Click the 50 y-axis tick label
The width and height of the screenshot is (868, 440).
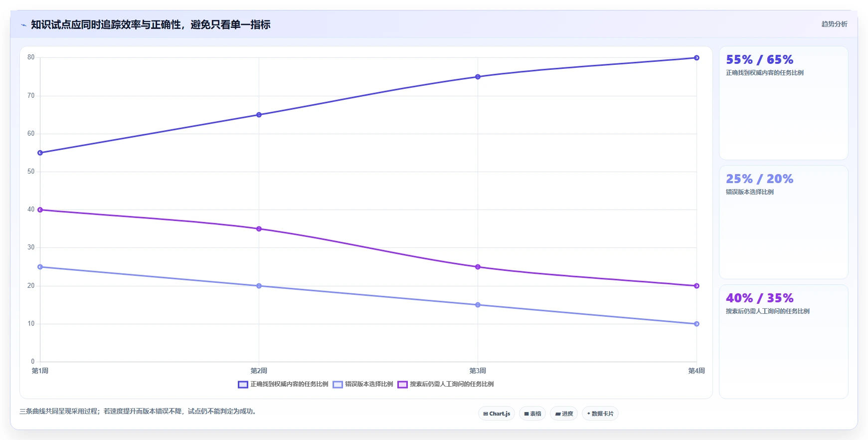(31, 171)
